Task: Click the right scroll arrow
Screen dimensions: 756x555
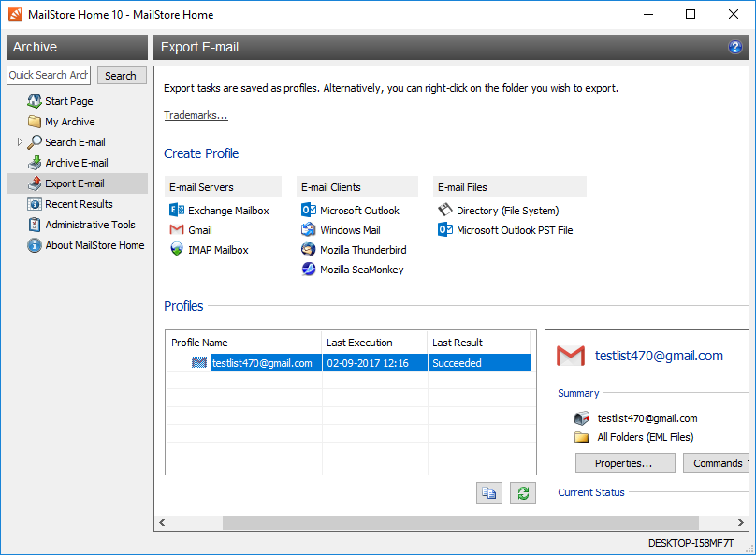Action: coord(740,522)
